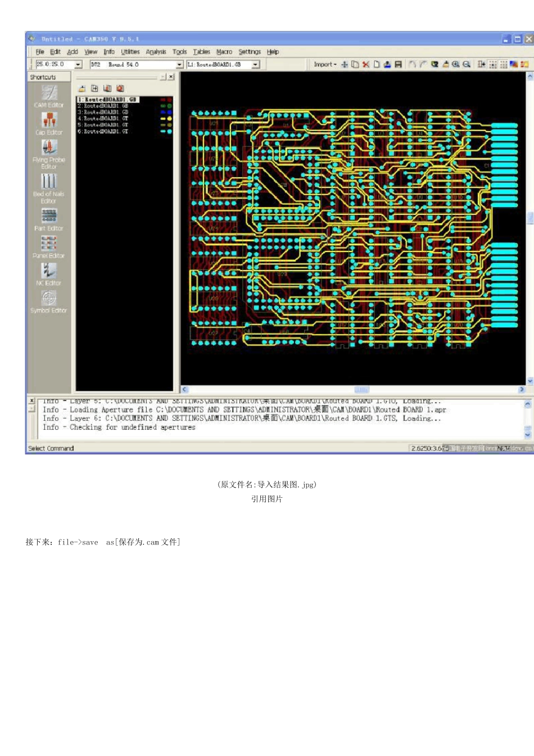The image size is (534, 756).
Task: Open the Panel Editor shortcut
Action: [49, 247]
